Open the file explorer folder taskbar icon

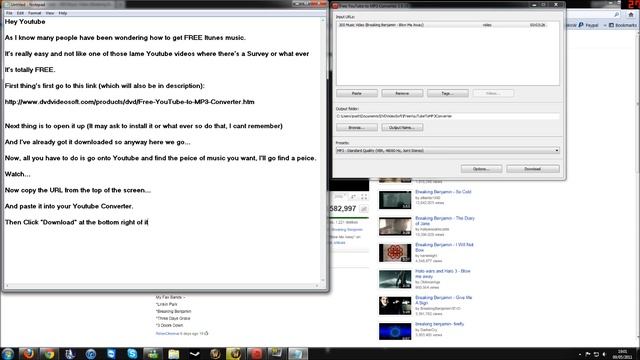coord(174,354)
